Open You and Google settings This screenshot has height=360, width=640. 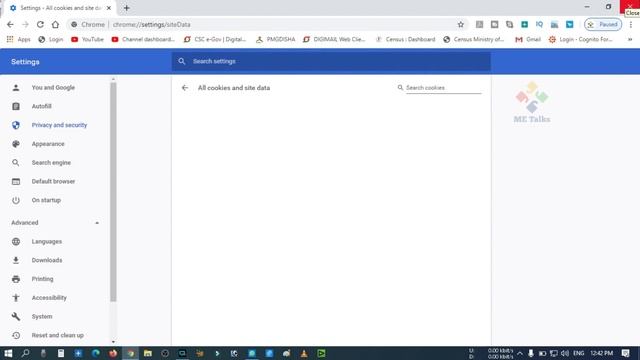(x=53, y=87)
